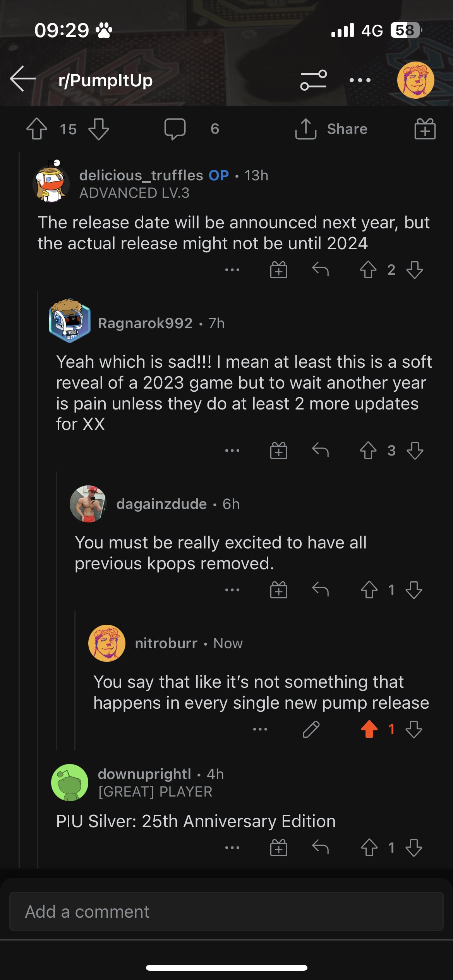Downvote the main post
Image resolution: width=453 pixels, height=980 pixels.
(x=99, y=129)
